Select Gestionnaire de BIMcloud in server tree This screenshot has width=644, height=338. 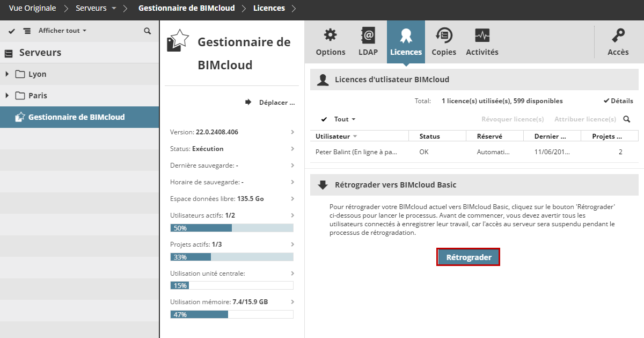pos(79,117)
